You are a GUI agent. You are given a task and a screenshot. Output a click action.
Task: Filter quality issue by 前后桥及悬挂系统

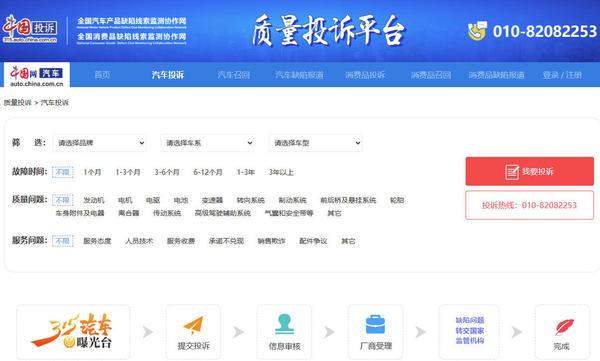pyautogui.click(x=348, y=200)
